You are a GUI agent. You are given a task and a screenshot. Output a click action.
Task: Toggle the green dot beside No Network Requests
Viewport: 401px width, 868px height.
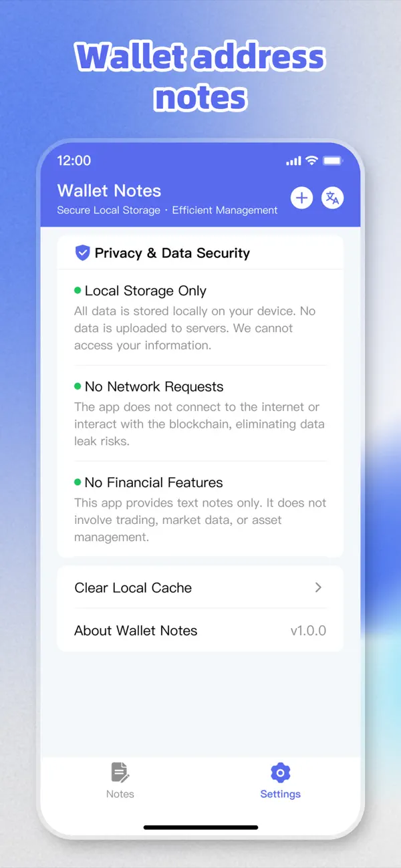pos(78,386)
